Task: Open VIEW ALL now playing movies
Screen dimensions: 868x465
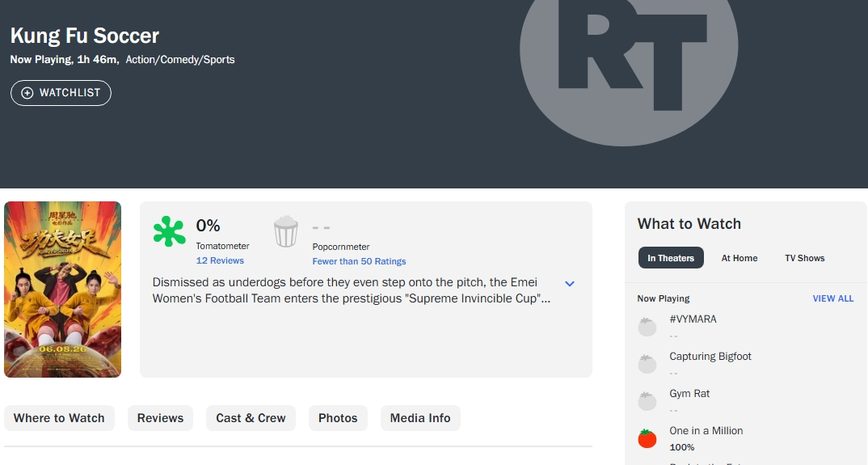Action: coord(833,298)
